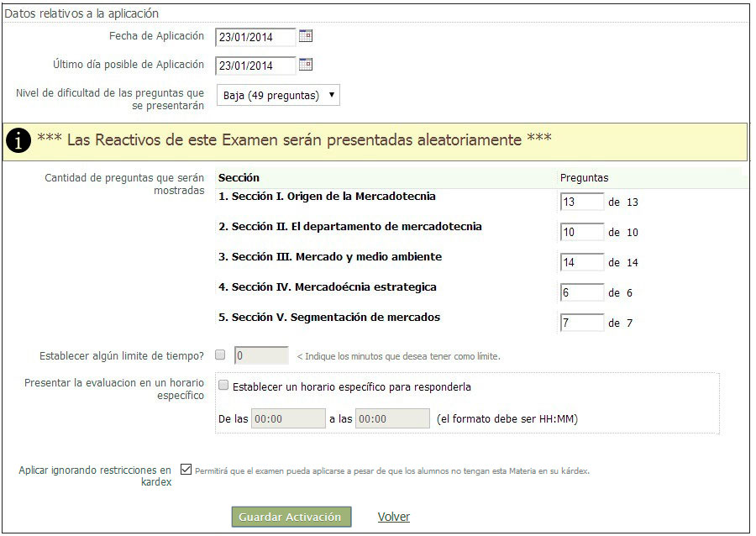Screen dimensions: 756x536
Task: Click the 'De las' start time field
Action: [288, 418]
